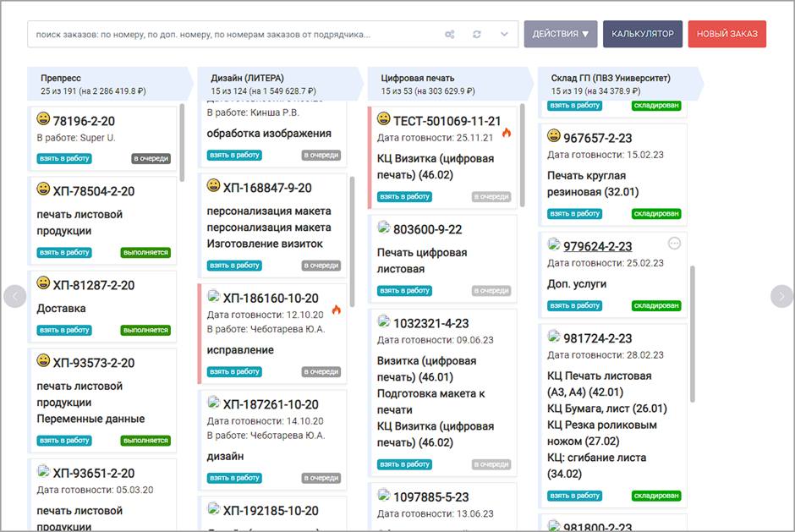Image resolution: width=795 pixels, height=532 pixels.
Task: Open order ХП-192185-10-20
Action: pos(271,511)
